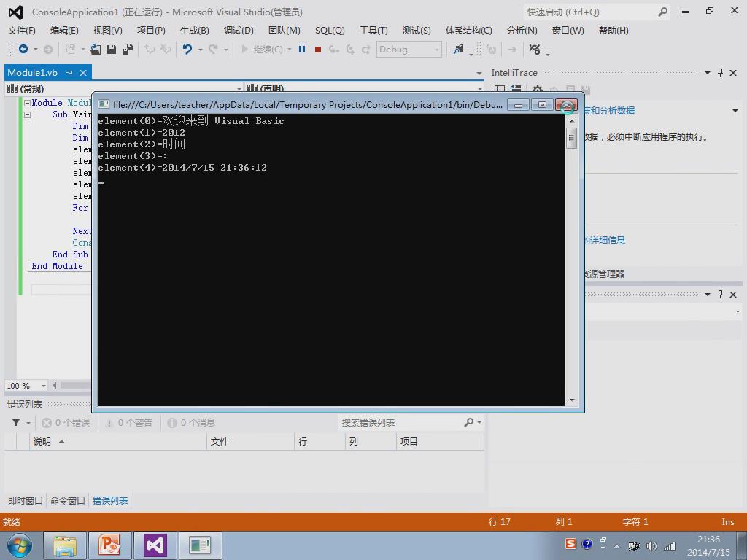Image resolution: width=747 pixels, height=560 pixels.
Task: Click the continue (继续) play button
Action: pos(262,49)
